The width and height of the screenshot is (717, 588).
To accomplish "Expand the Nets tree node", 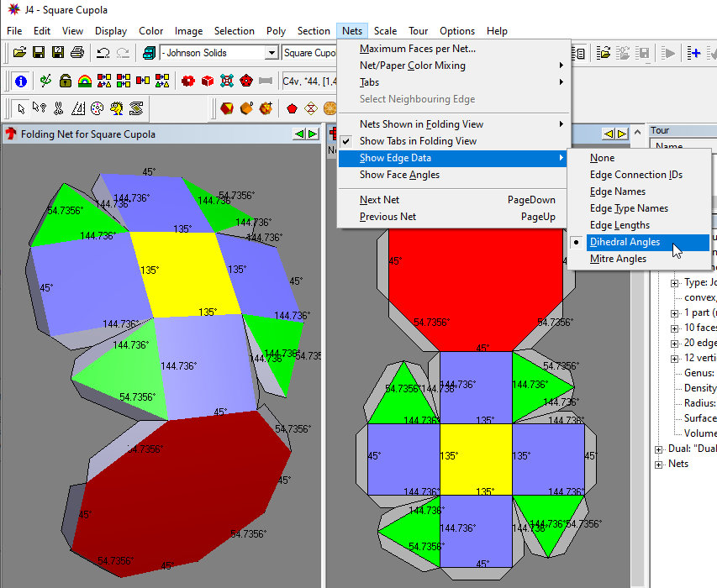I will point(658,465).
